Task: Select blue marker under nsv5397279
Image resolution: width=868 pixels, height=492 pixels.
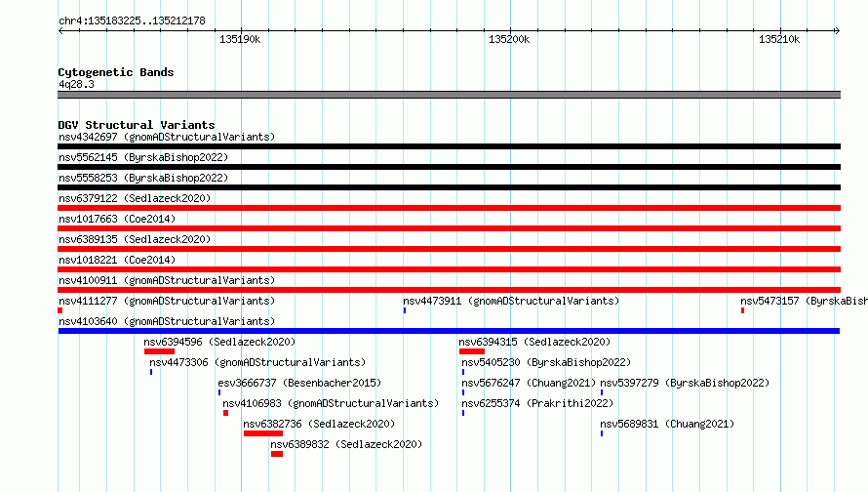Action: [602, 392]
